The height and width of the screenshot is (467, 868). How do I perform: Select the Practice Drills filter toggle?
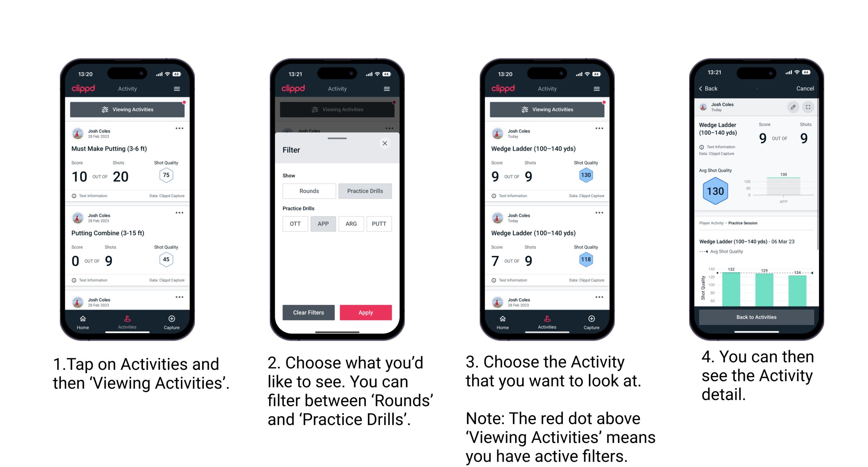(366, 191)
